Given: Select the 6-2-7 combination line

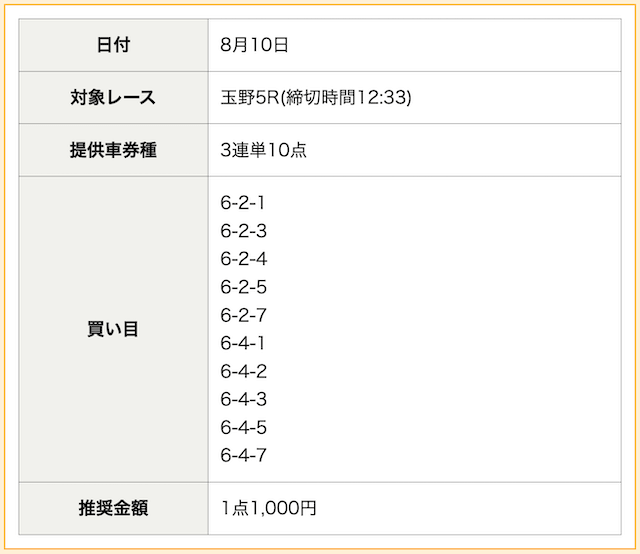Looking at the screenshot, I should [x=244, y=315].
